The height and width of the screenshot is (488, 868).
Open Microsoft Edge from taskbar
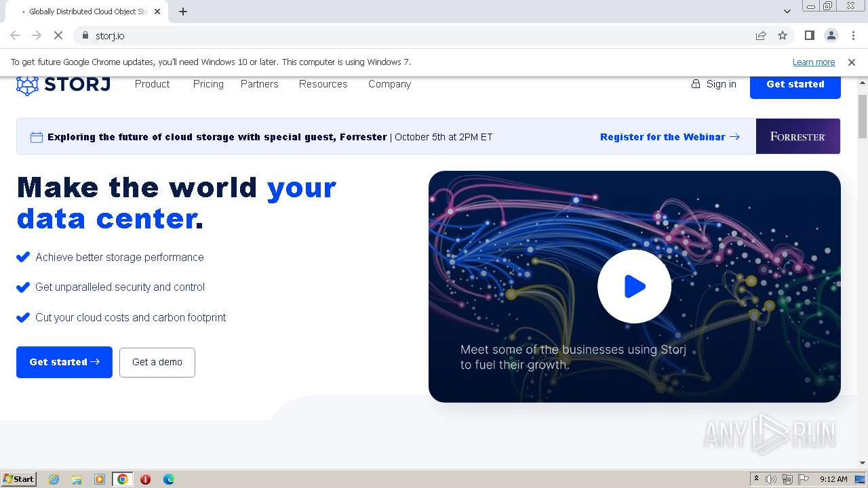(x=169, y=479)
